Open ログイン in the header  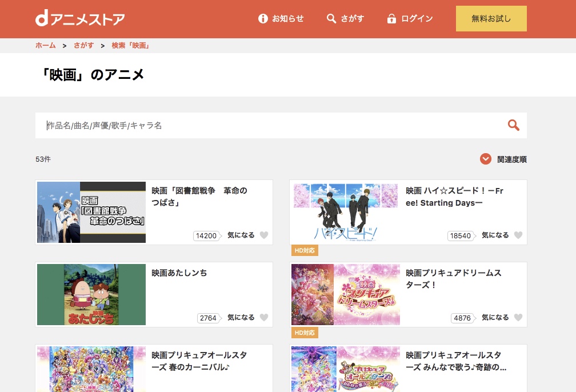pos(410,18)
